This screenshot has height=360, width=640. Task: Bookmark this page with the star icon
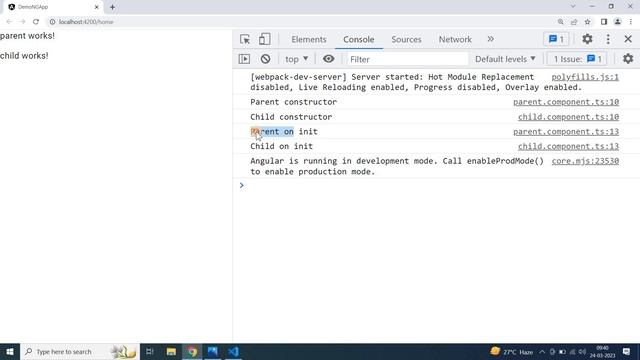click(x=587, y=22)
